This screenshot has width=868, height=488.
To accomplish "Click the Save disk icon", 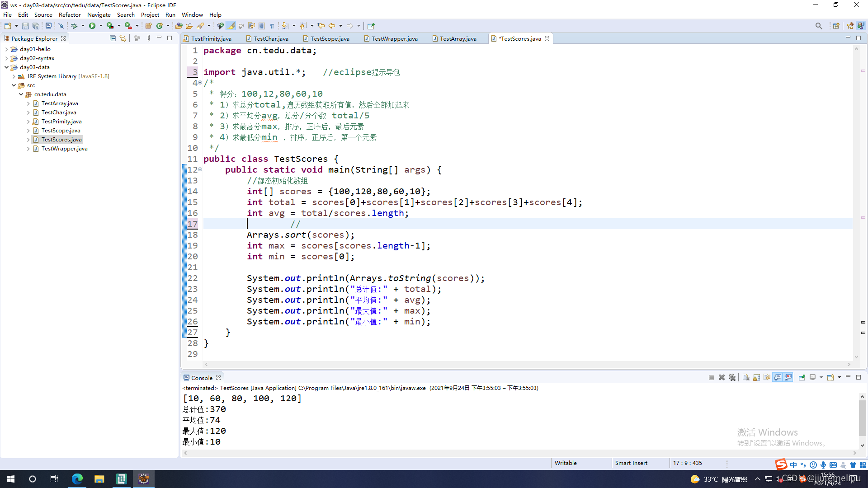I will (x=25, y=26).
